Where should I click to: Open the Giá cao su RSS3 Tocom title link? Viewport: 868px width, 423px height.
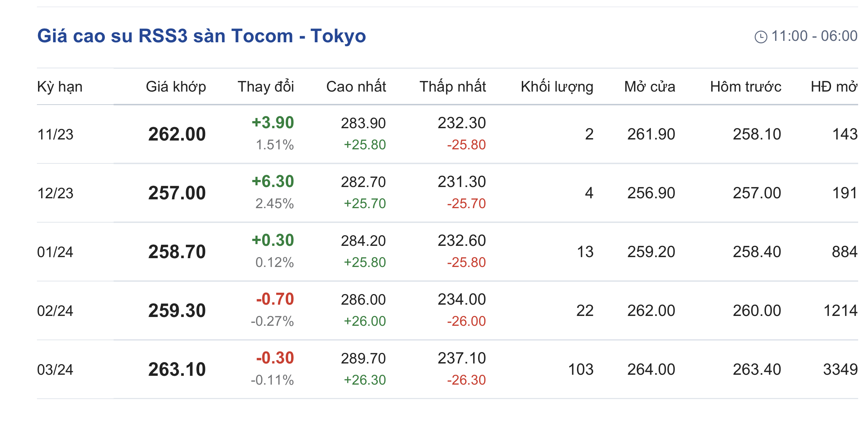click(x=201, y=36)
